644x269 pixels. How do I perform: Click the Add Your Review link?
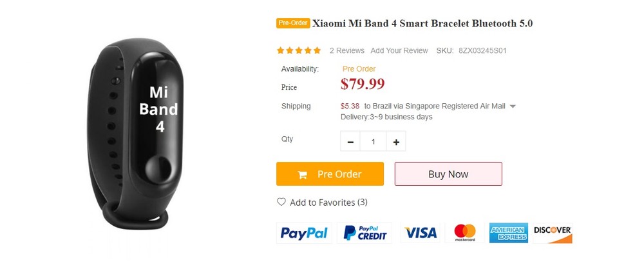point(399,50)
